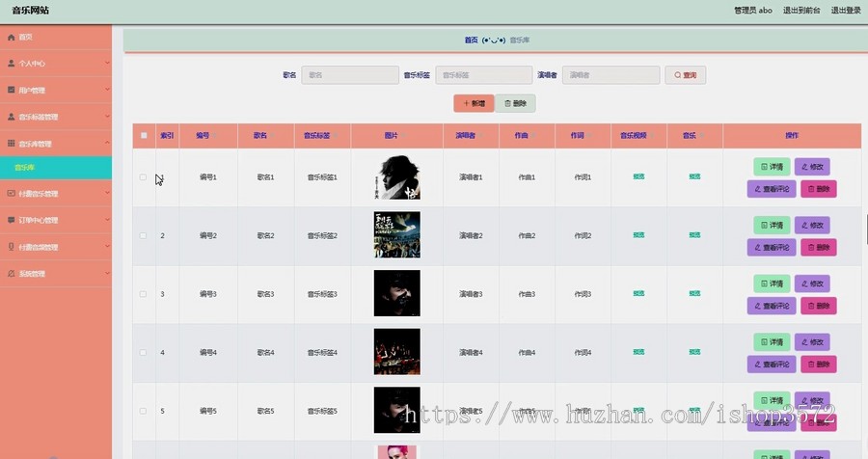Check the checkbox for row 编号3
Viewport: 868px width, 459px height.
point(143,294)
